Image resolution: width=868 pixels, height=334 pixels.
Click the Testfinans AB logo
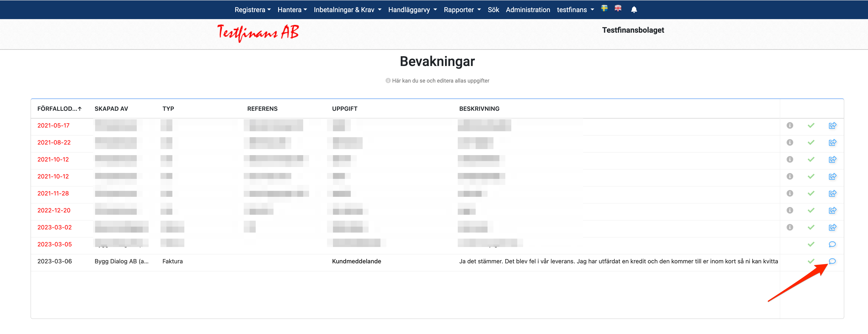(x=258, y=33)
